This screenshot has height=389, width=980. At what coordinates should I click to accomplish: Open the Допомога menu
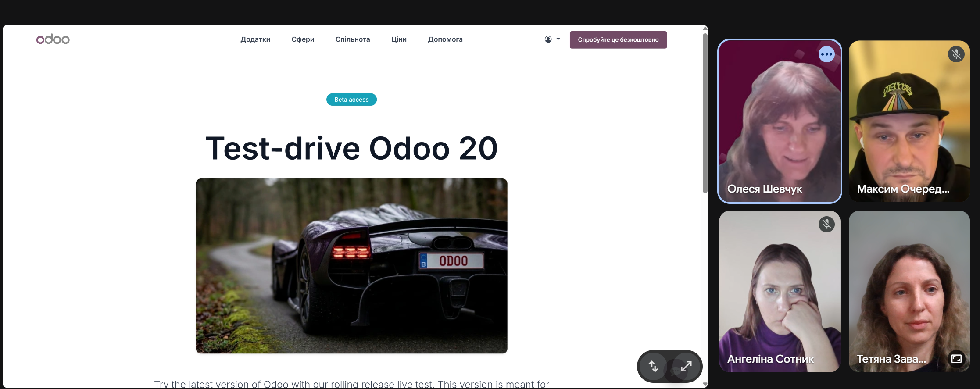(445, 39)
